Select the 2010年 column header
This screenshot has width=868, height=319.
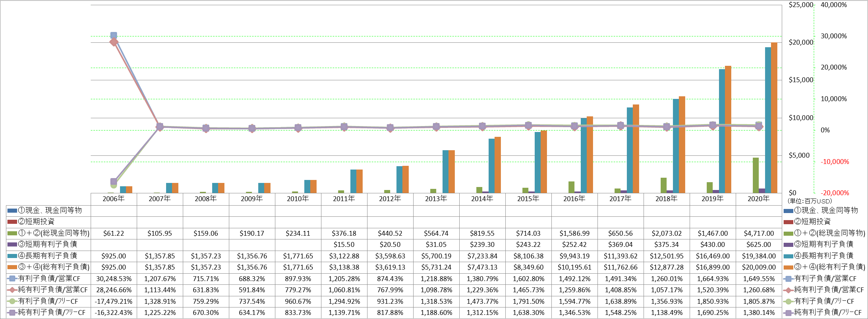click(x=298, y=199)
